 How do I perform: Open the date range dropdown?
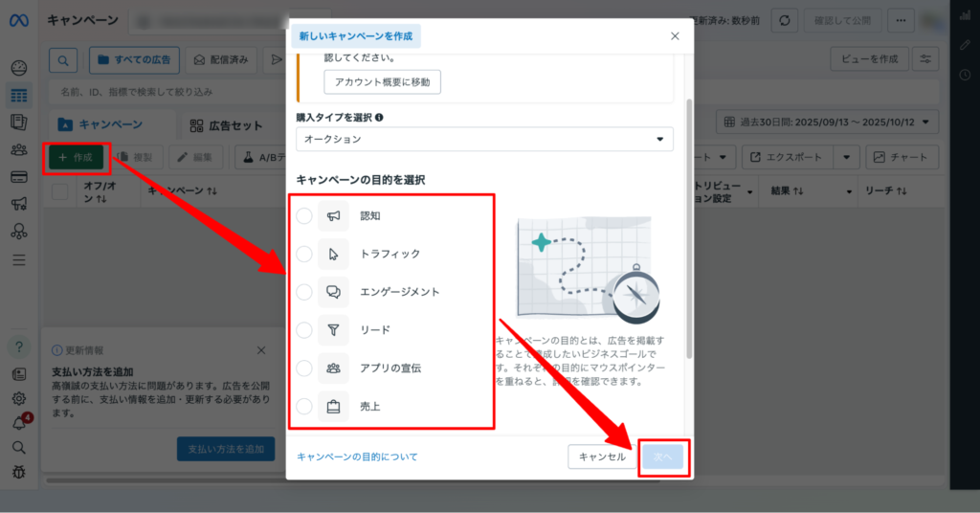click(828, 122)
